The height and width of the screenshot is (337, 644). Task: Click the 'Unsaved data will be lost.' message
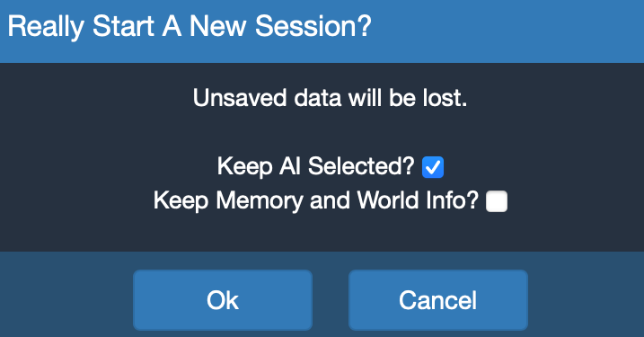(331, 98)
